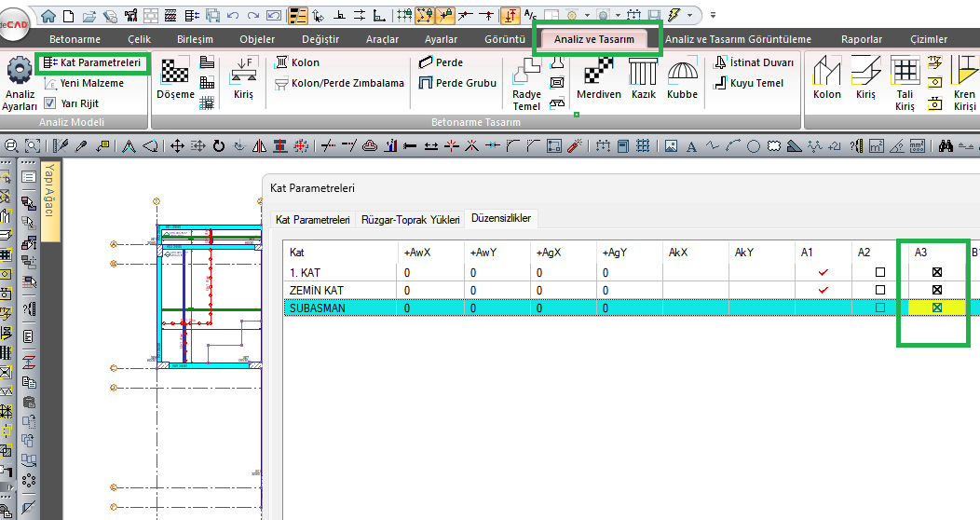This screenshot has width=980, height=520.
Task: Expand the quick access toolbar customize arrow
Action: click(713, 15)
